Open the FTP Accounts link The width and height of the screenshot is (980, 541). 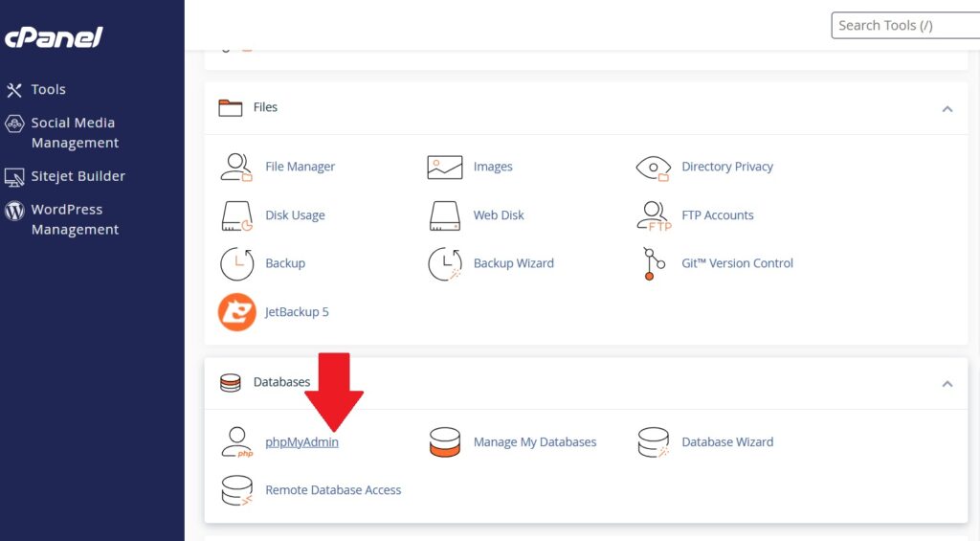[718, 215]
